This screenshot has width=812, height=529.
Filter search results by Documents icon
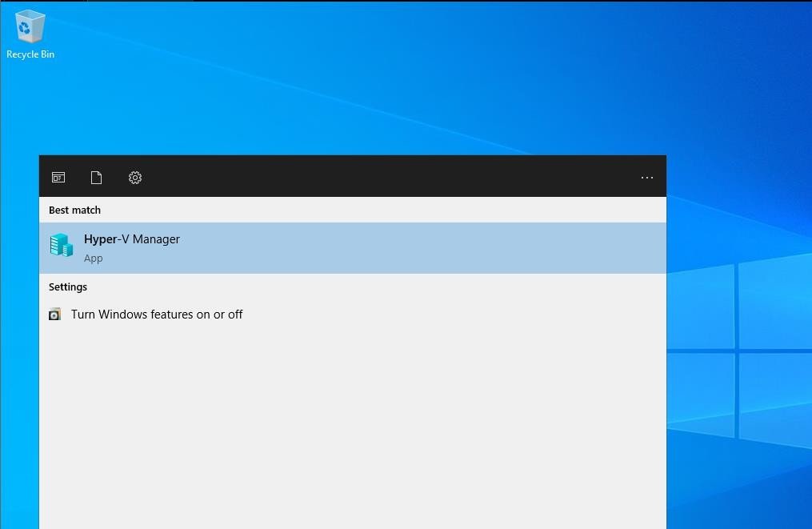pos(96,178)
